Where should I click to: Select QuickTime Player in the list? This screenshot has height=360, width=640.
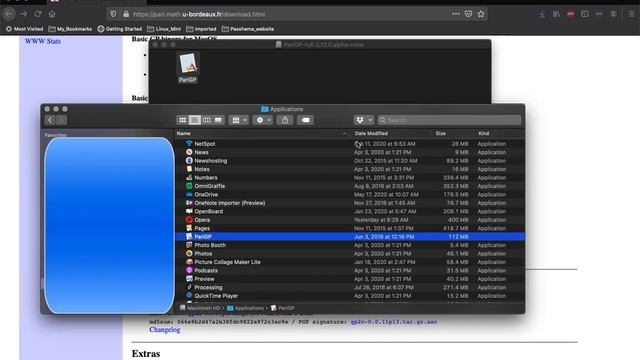coord(350,296)
